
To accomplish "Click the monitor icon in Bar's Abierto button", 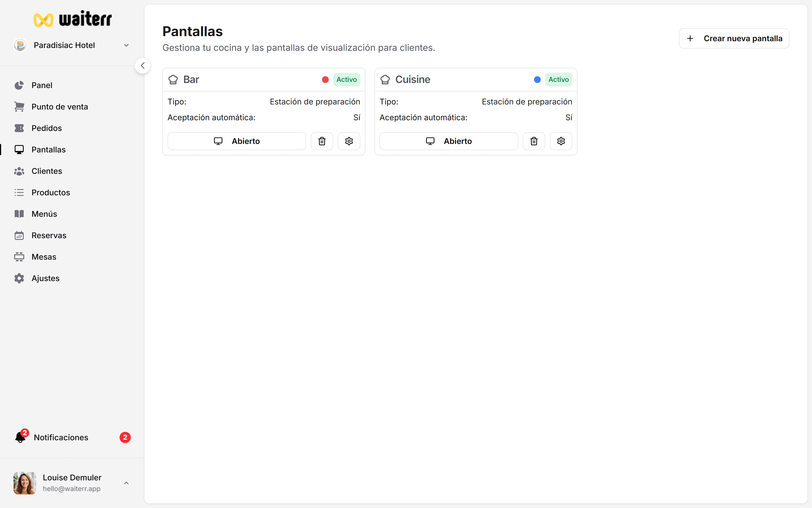I will [x=218, y=141].
